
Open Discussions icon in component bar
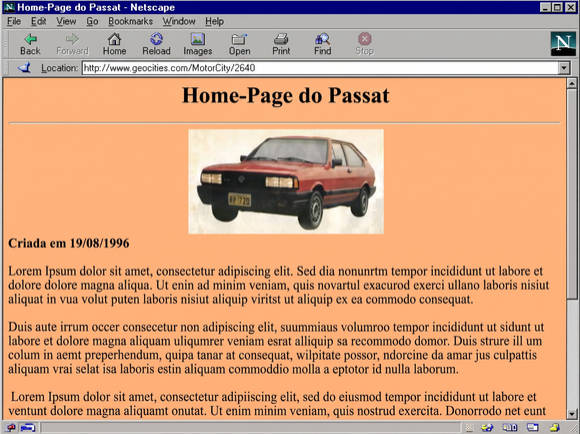pyautogui.click(x=533, y=428)
